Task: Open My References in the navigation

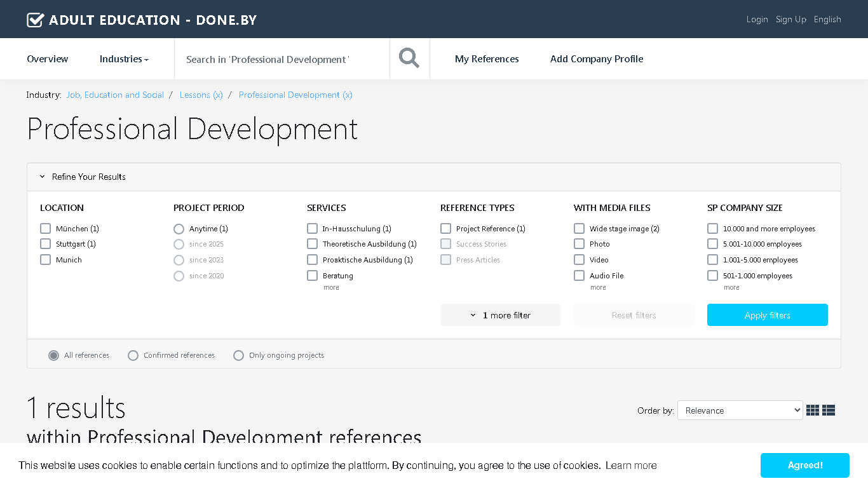Action: click(487, 58)
